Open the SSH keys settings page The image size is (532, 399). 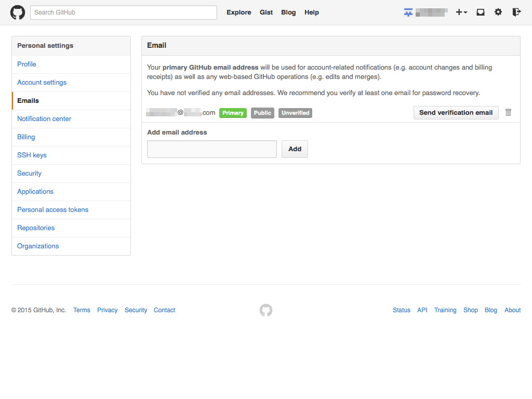pos(32,155)
